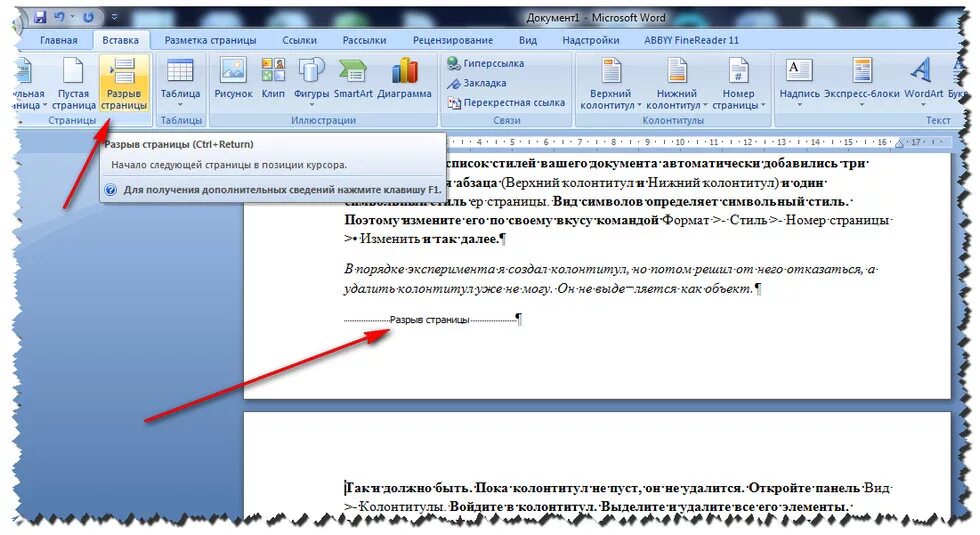This screenshot has height=535, width=980.
Task: Undo the last action in Quick Access toolbar
Action: [x=59, y=17]
